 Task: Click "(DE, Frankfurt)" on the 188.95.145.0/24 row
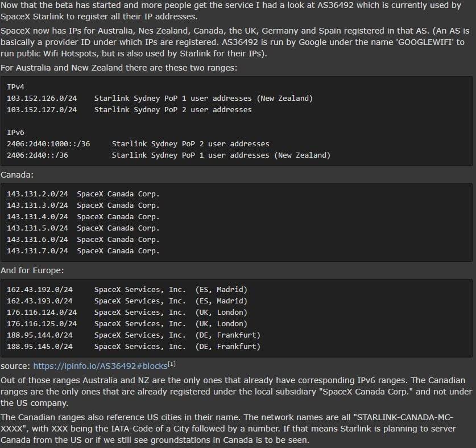(x=228, y=347)
